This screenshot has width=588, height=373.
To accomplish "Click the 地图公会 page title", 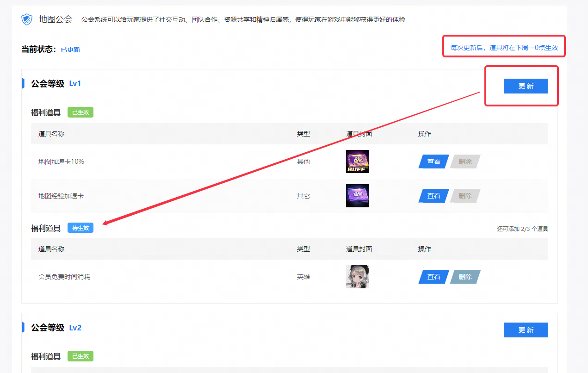I will click(x=56, y=19).
